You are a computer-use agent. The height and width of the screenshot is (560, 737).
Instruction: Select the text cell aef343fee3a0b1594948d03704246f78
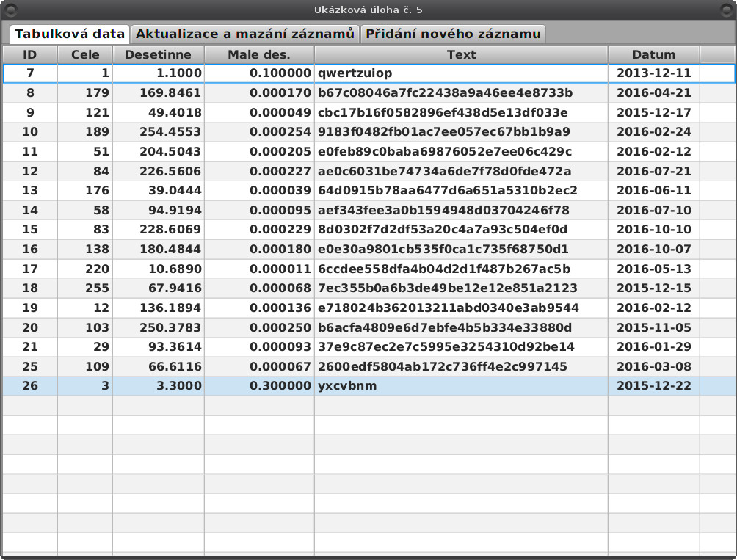coord(461,211)
